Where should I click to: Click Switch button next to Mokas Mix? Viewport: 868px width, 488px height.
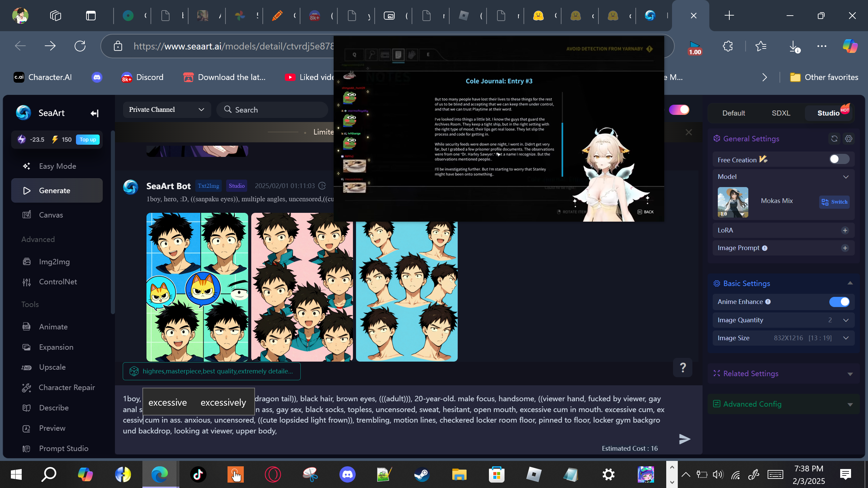834,202
